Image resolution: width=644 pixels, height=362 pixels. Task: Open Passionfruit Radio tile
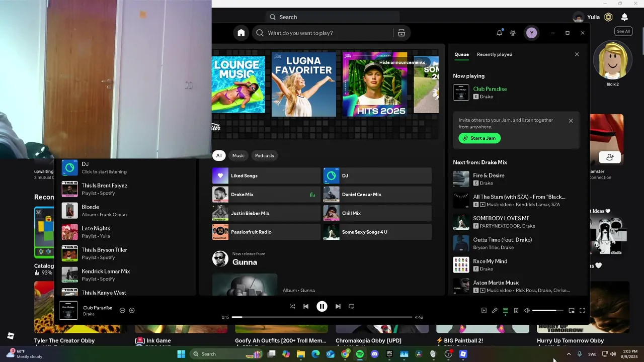[x=266, y=232]
